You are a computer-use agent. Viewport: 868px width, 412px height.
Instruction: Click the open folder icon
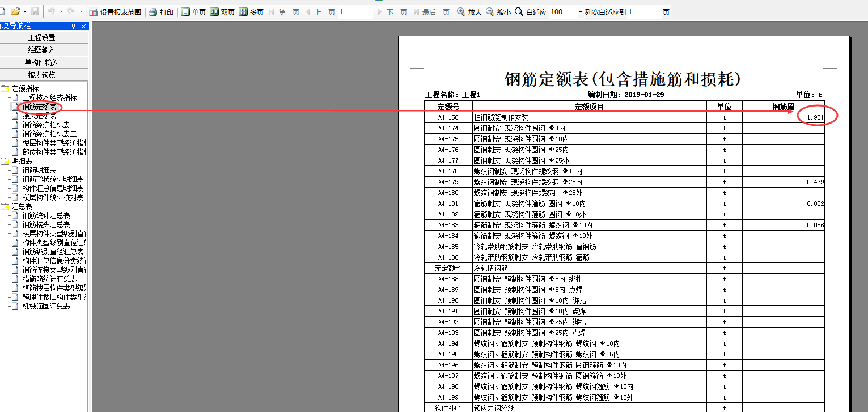click(15, 11)
